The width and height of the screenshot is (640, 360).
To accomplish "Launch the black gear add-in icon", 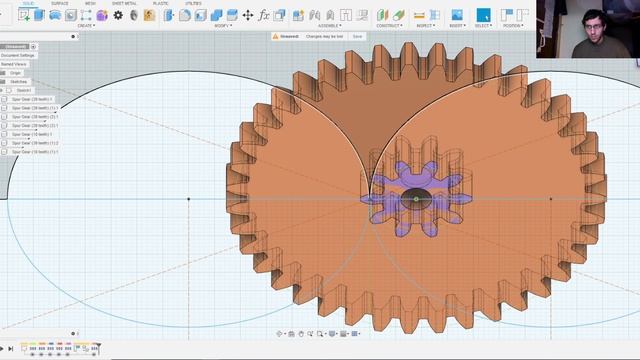I will pos(118,16).
